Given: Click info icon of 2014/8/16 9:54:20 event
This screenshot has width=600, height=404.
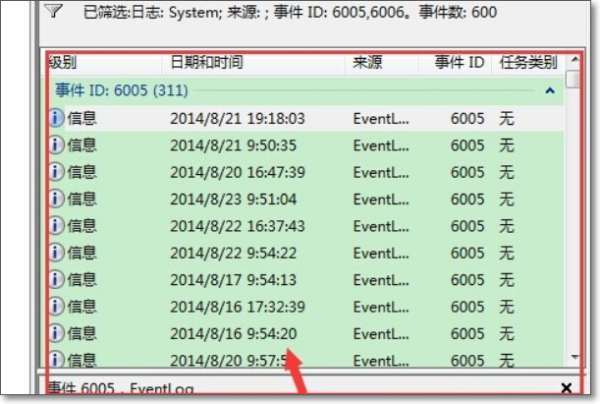Looking at the screenshot, I should click(x=57, y=334).
